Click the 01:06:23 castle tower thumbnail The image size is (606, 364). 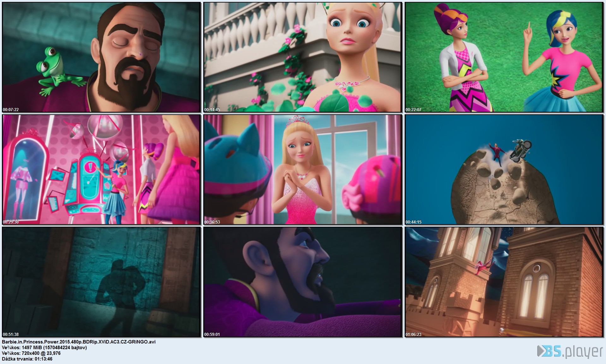point(504,282)
